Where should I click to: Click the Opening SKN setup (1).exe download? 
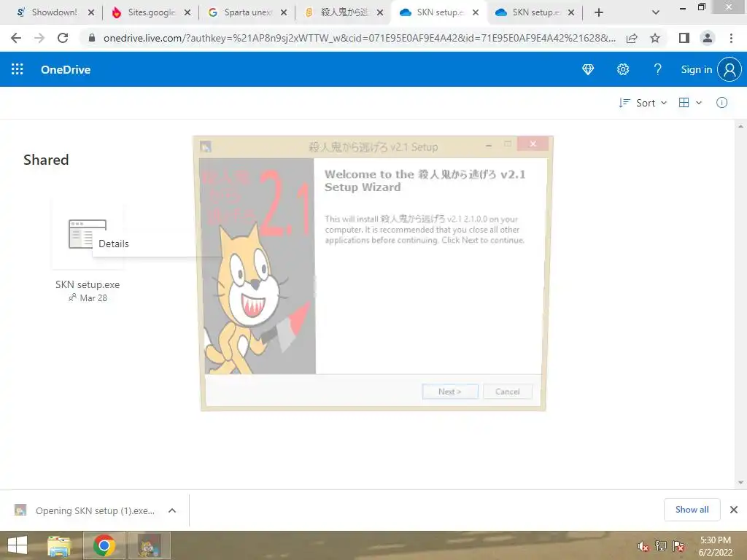click(95, 510)
